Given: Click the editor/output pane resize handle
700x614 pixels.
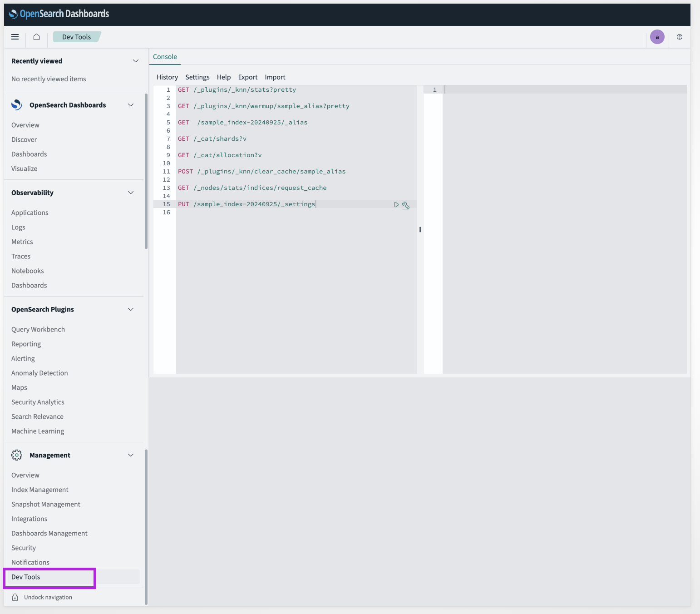Looking at the screenshot, I should (420, 229).
